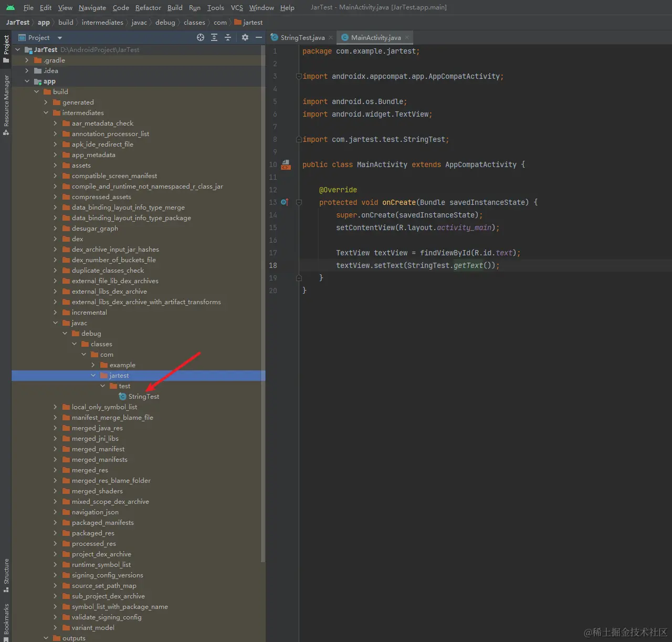Viewport: 672px width, 642px height.
Task: Open Project panel settings gear
Action: (x=245, y=37)
